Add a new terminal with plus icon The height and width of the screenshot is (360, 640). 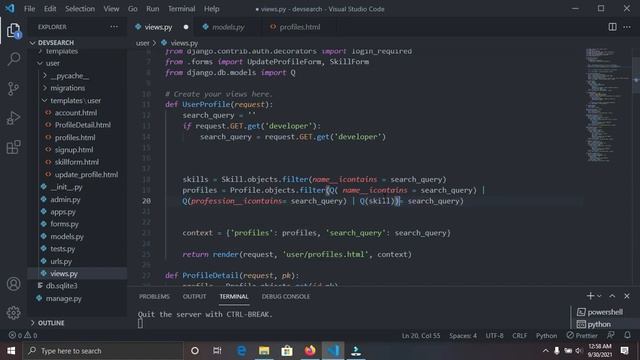pyautogui.click(x=590, y=296)
